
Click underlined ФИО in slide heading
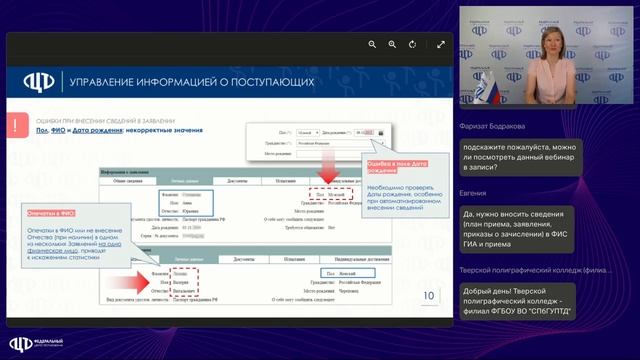(58, 130)
